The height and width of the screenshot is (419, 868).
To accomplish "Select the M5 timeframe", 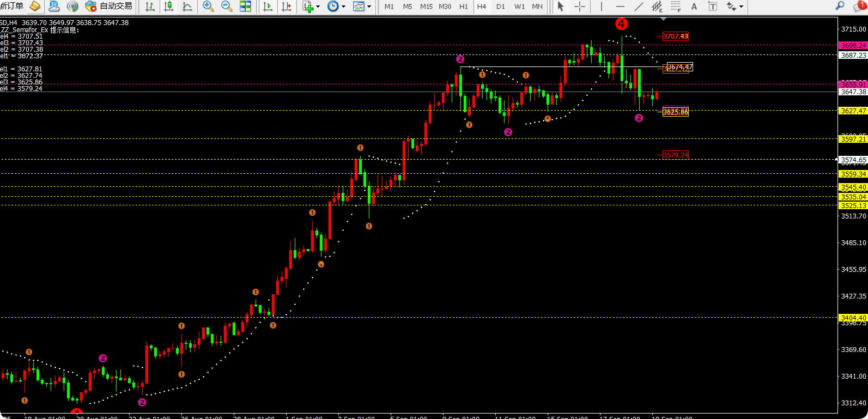I will pos(408,7).
